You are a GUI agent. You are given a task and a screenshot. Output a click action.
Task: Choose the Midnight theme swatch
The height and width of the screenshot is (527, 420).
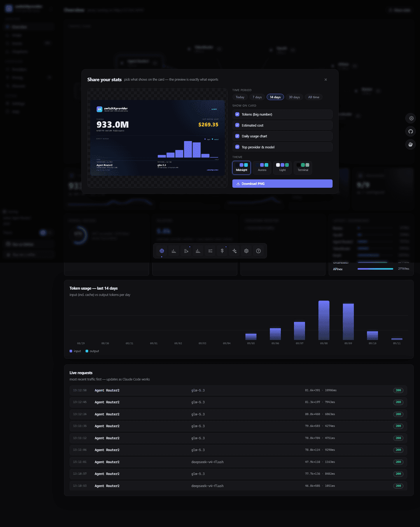[x=241, y=168]
